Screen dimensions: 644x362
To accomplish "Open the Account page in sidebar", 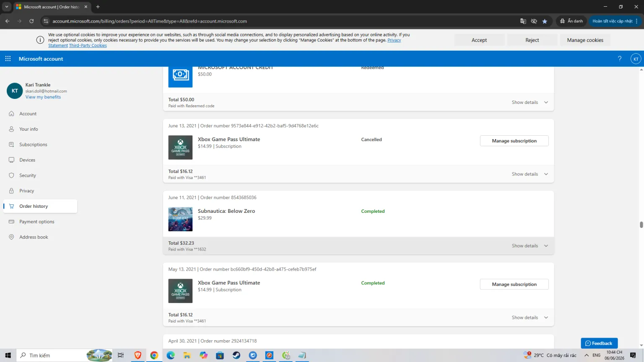I will click(x=40, y=114).
